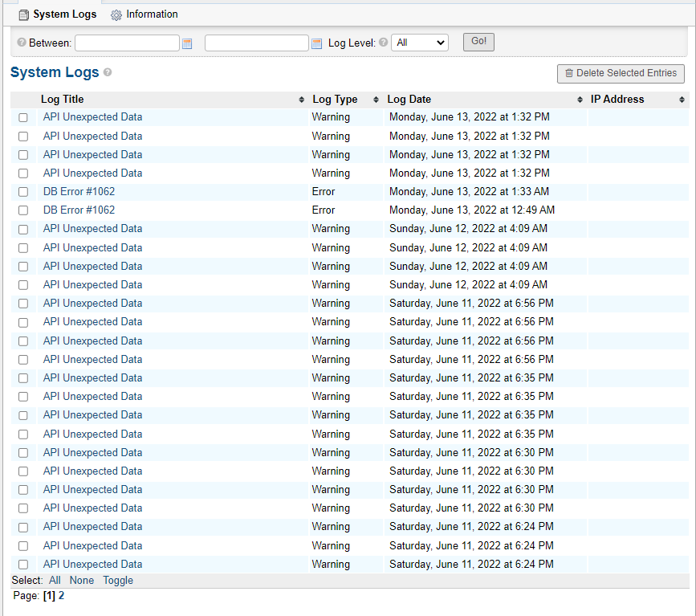This screenshot has height=616, width=696.
Task: Open the System Logs tab
Action: [x=57, y=14]
